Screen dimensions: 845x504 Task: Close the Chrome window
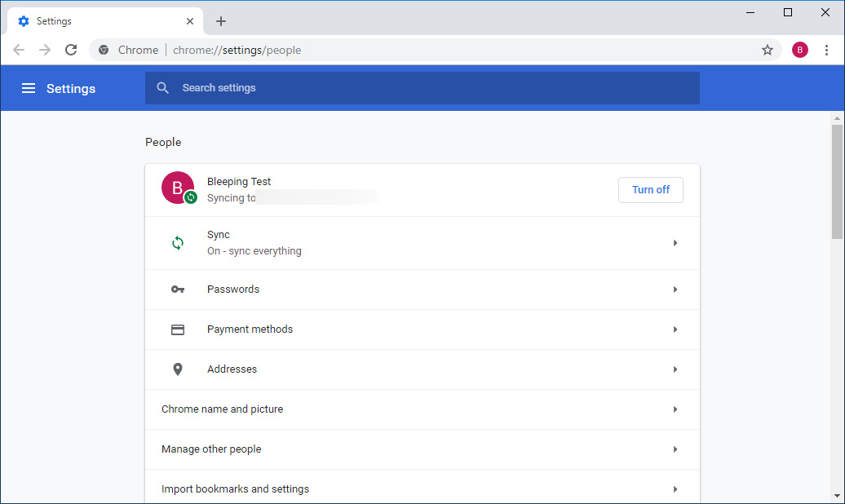coord(825,12)
